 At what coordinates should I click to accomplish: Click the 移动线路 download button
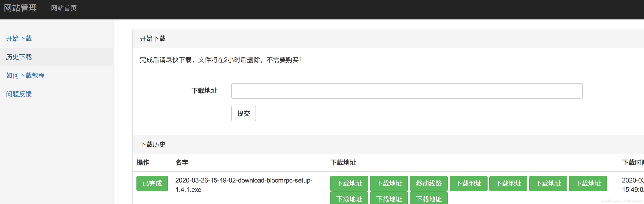(x=428, y=183)
